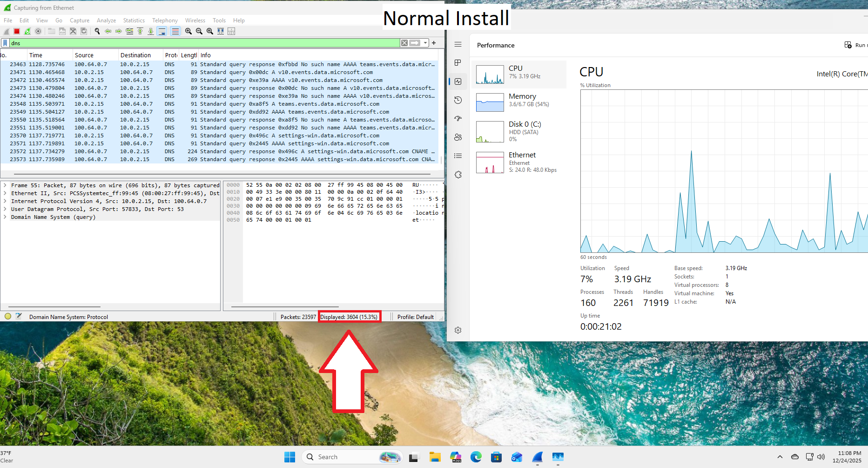Restart the current capture

[27, 31]
